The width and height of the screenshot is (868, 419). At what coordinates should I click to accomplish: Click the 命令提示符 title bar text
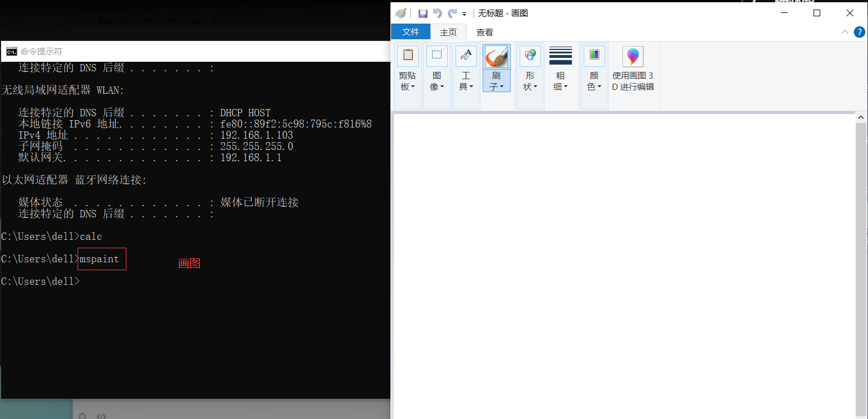42,52
